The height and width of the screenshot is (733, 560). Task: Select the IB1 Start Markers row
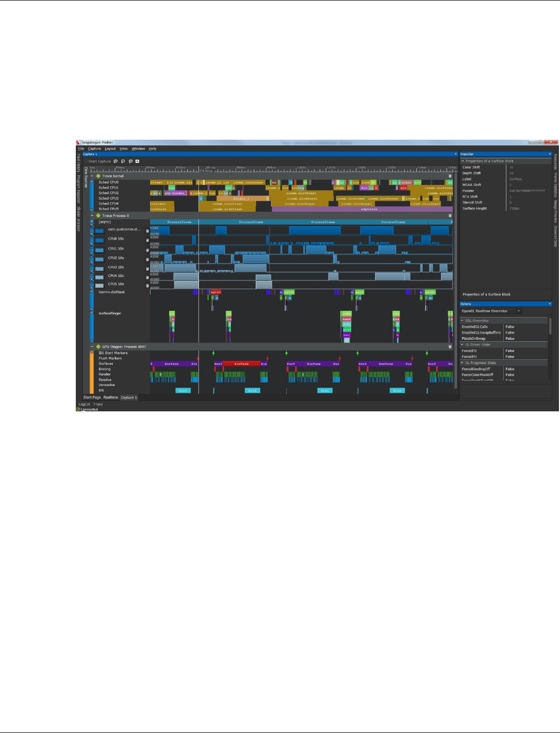(113, 353)
